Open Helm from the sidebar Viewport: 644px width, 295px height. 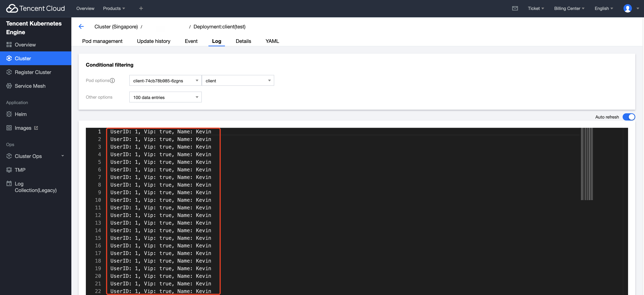(20, 114)
